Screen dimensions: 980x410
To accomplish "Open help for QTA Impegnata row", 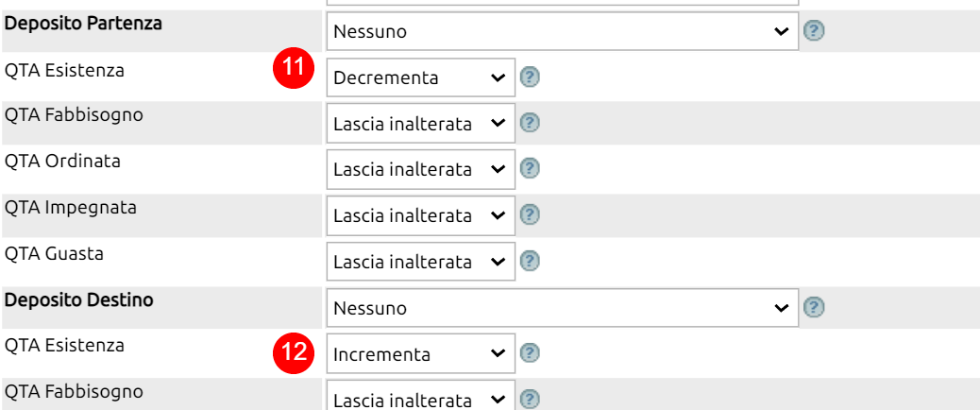I will tap(530, 215).
